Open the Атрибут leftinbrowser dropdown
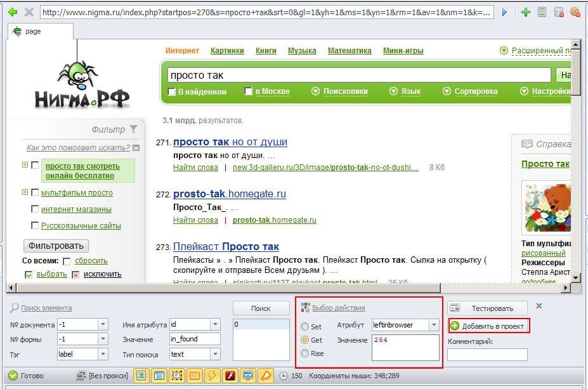This screenshot has height=389, width=588. click(x=434, y=325)
